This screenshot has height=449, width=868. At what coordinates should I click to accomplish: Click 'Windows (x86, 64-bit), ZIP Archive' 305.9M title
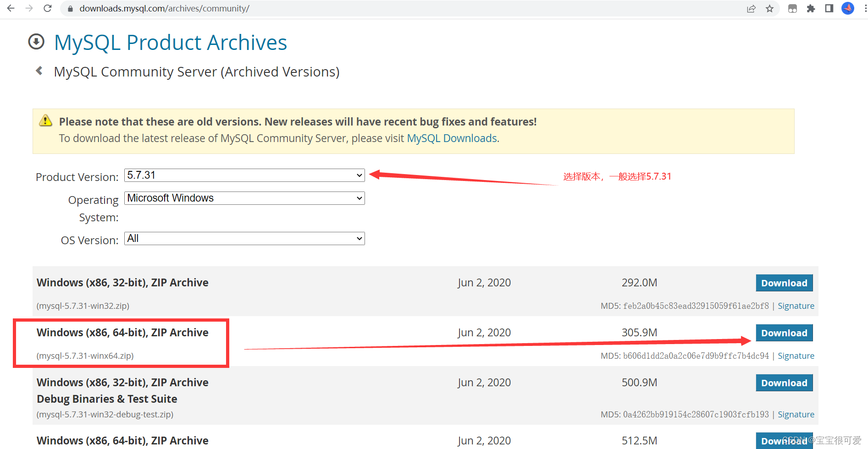122,333
